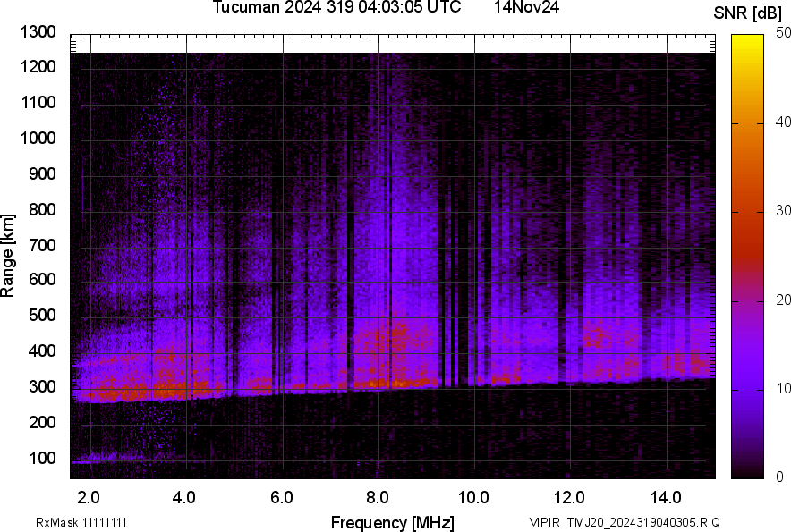
Task: Click the range tick label 1200
Action: 38,66
